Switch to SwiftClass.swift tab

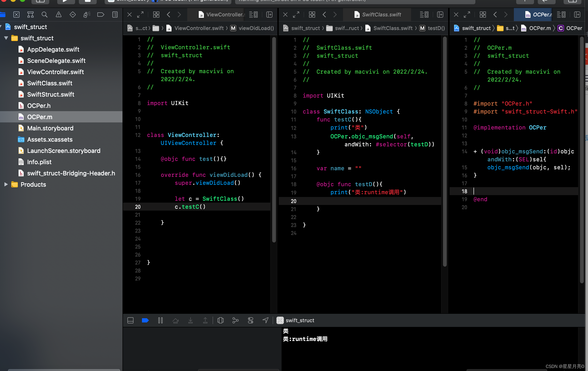click(378, 15)
